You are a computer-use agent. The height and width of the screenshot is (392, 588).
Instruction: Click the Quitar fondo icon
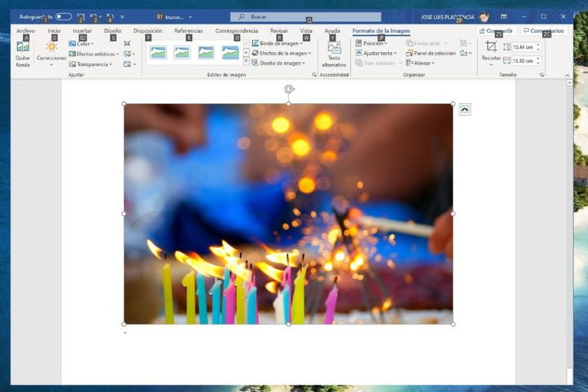click(23, 47)
